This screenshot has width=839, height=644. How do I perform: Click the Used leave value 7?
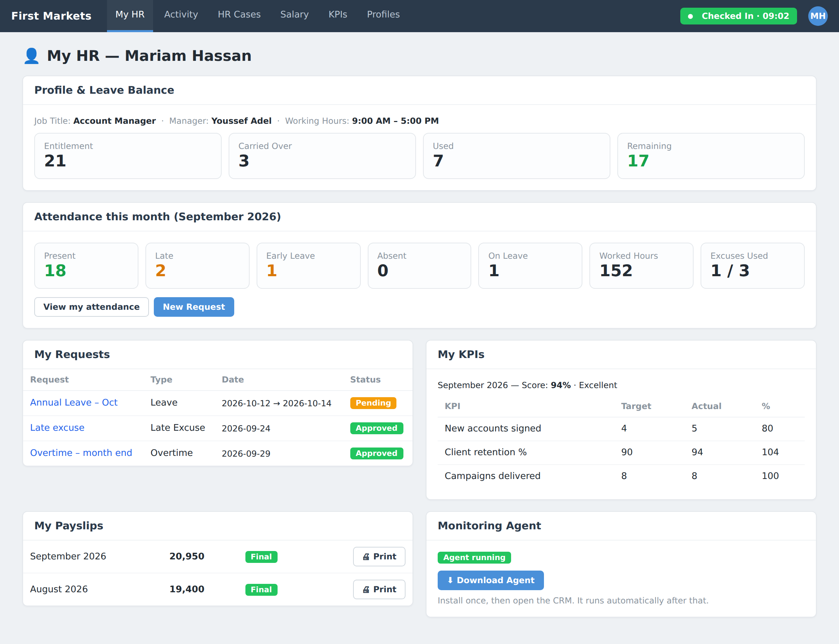(438, 160)
